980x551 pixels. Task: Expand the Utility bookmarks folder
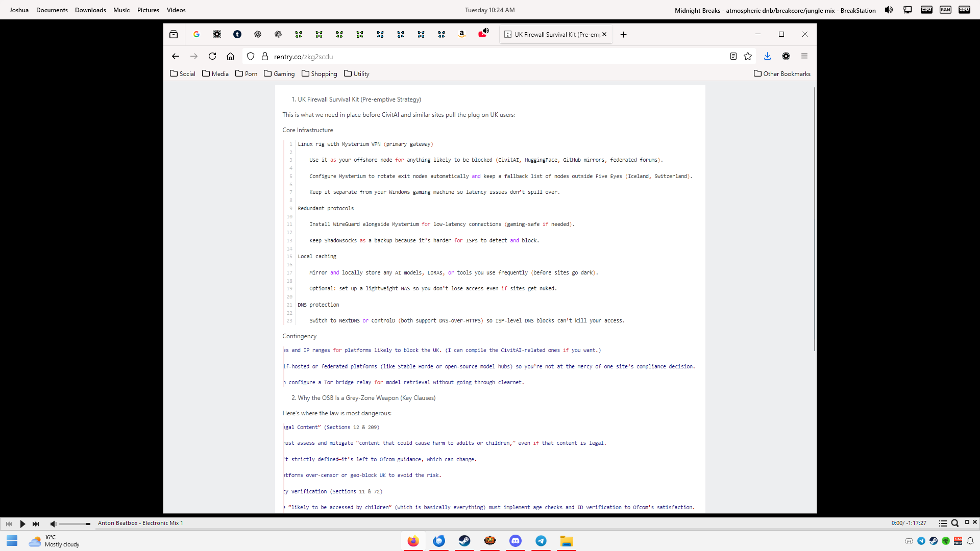[x=357, y=73]
